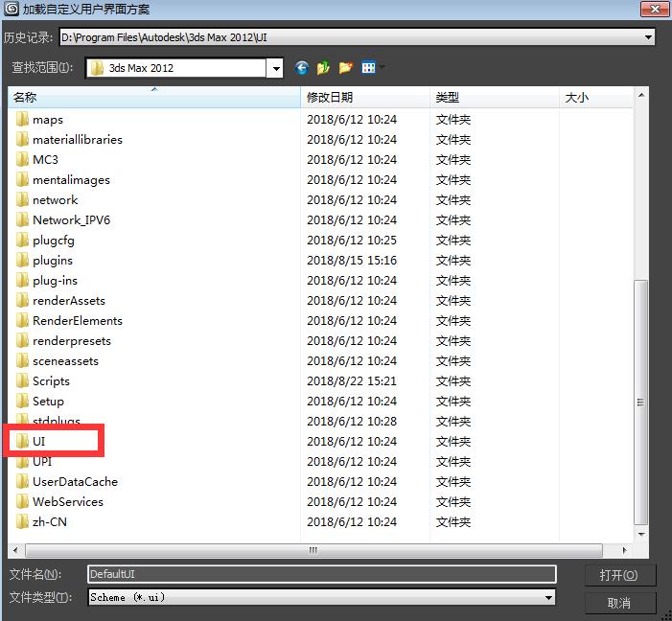Go back to the last visited folder
672x621 pixels.
[x=302, y=68]
